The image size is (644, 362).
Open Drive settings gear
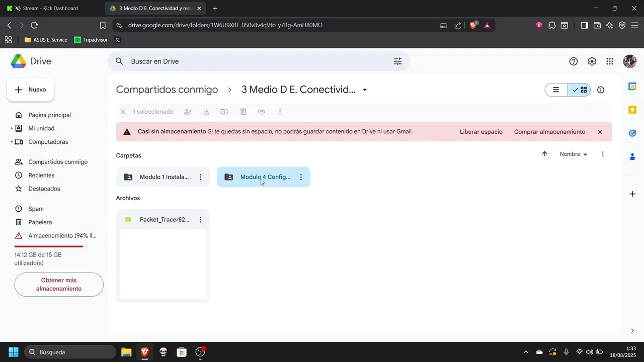pos(592,61)
